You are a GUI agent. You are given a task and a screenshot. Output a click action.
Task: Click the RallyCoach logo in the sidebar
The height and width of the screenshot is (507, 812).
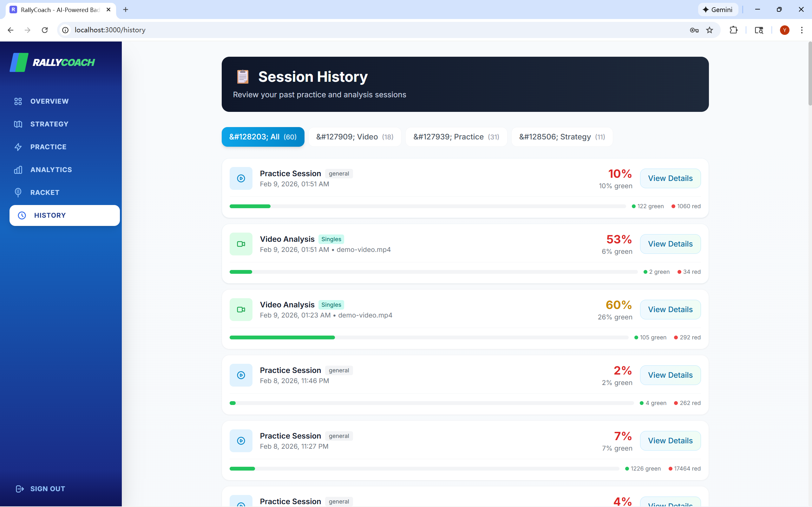[52, 62]
